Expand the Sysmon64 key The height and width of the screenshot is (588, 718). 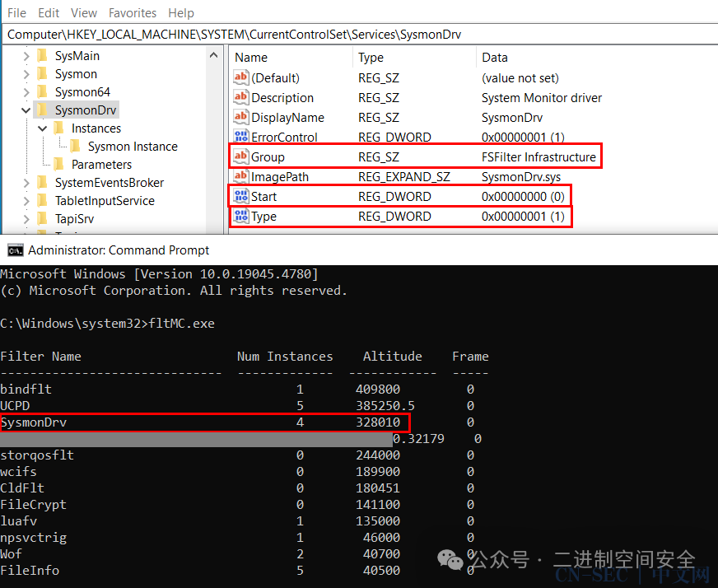click(26, 92)
